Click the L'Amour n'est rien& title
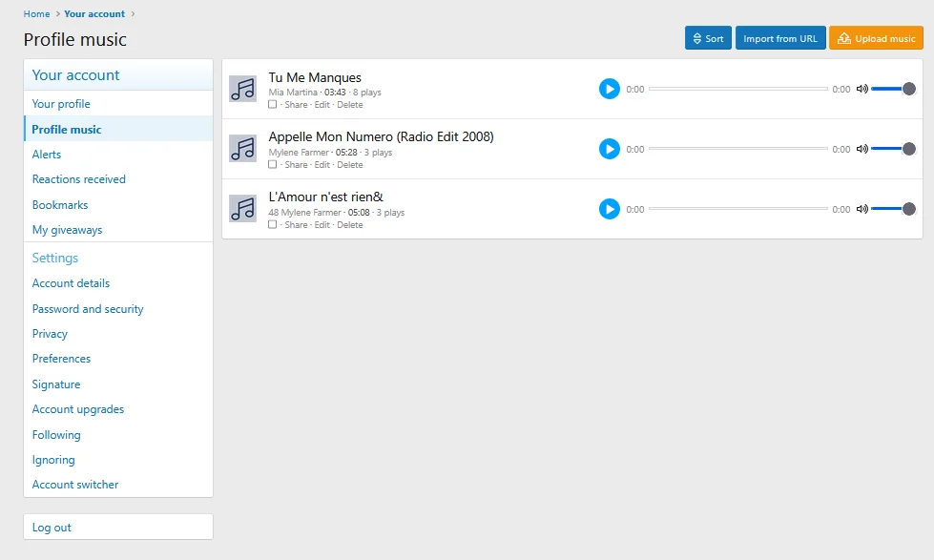 click(326, 197)
